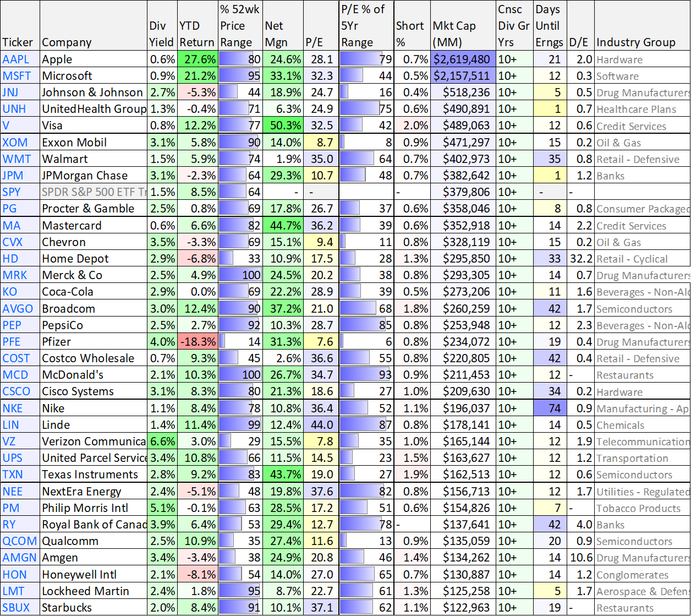Click the Costco Wholesale company cell
Image resolution: width=691 pixels, height=616 pixels.
(x=93, y=358)
